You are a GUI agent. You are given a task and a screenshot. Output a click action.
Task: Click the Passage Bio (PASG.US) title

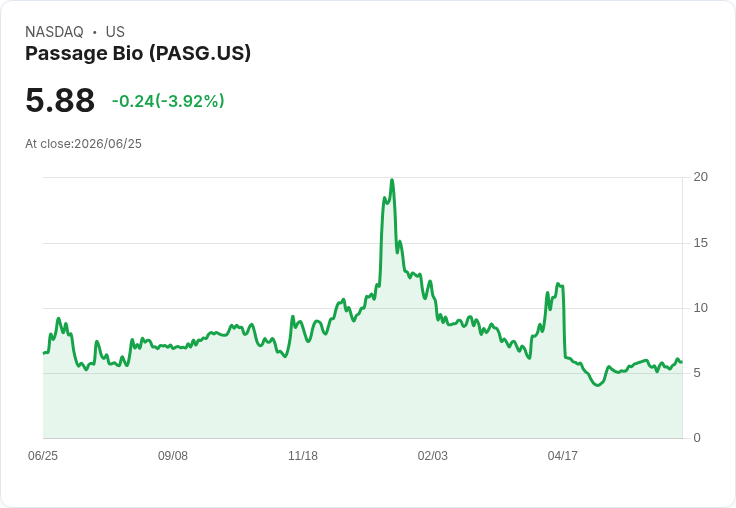point(138,53)
